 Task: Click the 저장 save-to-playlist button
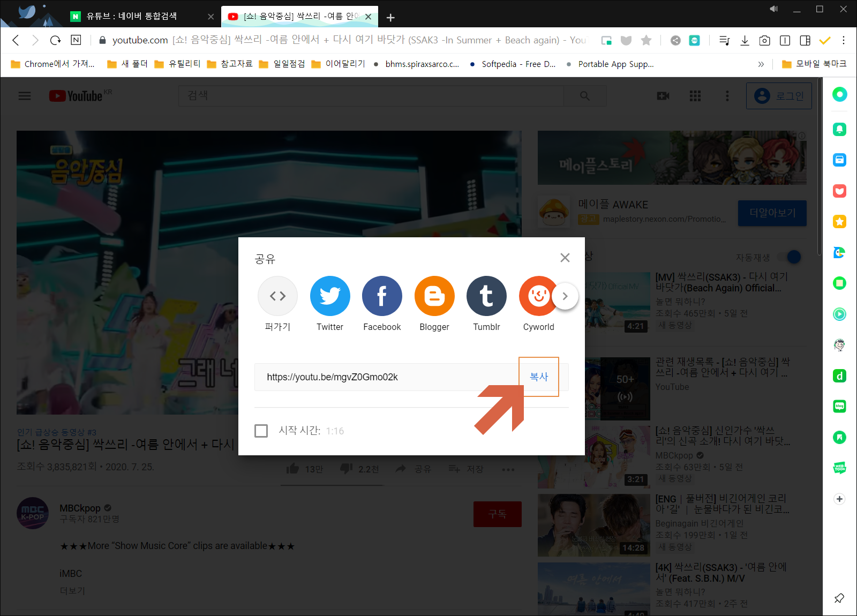(465, 469)
